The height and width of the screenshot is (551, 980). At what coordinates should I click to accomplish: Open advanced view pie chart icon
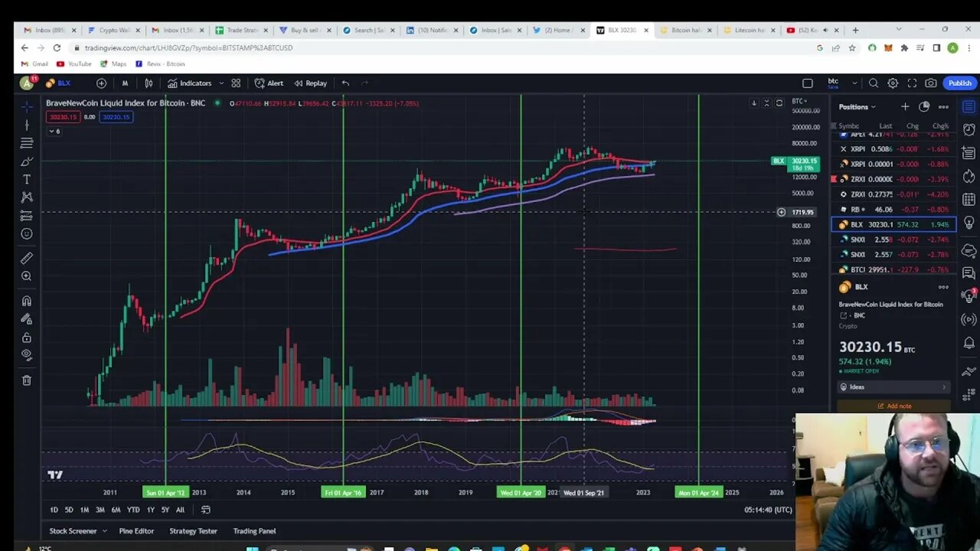coord(924,107)
